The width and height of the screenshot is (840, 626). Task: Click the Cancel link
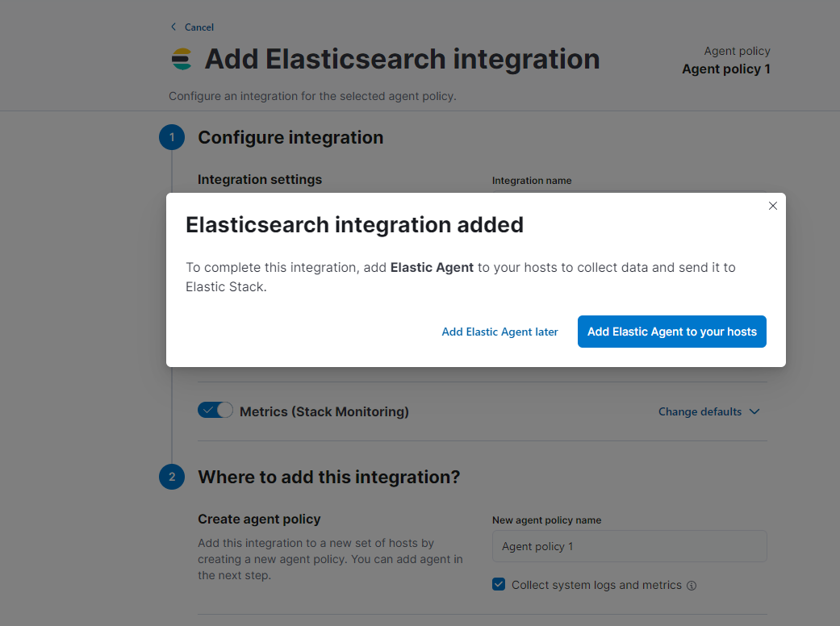click(199, 27)
